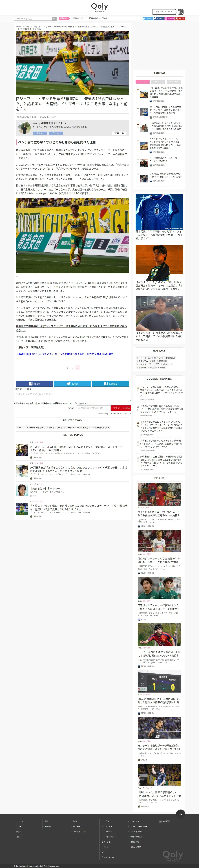Open PICK UP article 東京ヴェルディがリーグ戦5試合ぶり
This screenshot has width=199, height=868.
(159, 607)
